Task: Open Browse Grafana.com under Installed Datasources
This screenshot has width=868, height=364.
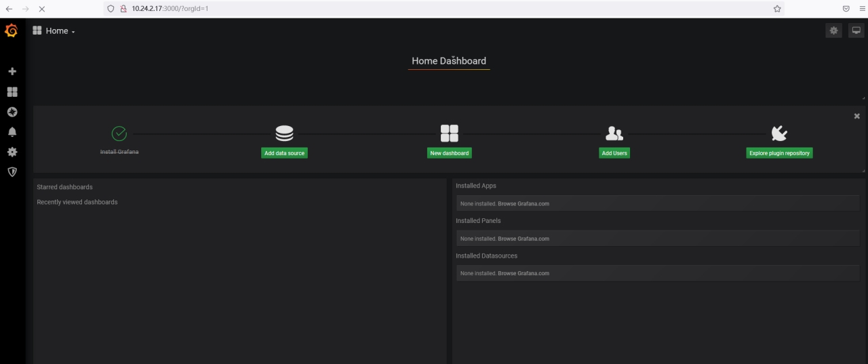Action: tap(524, 273)
